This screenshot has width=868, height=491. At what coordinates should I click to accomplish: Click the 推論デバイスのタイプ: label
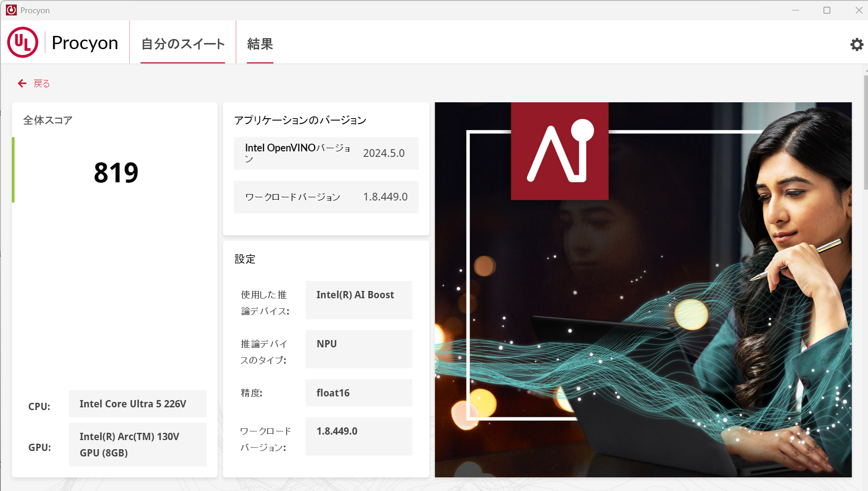(x=264, y=352)
